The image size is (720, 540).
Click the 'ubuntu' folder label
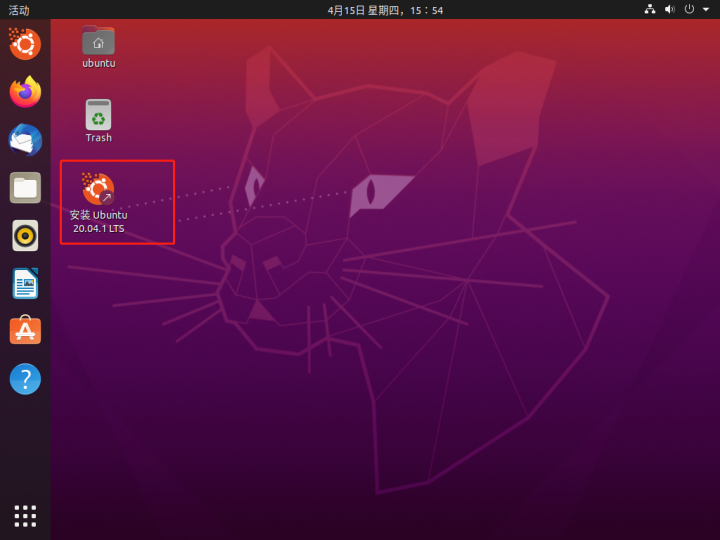point(99,63)
